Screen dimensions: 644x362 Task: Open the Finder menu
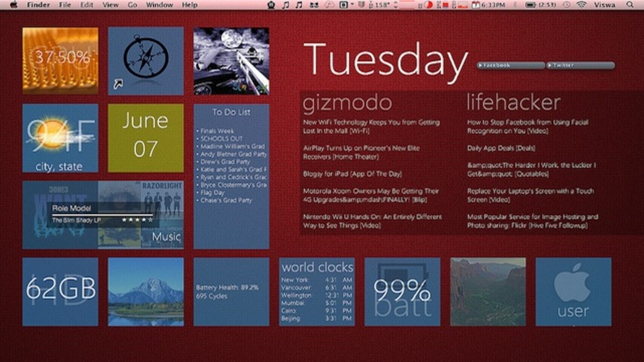[38, 5]
